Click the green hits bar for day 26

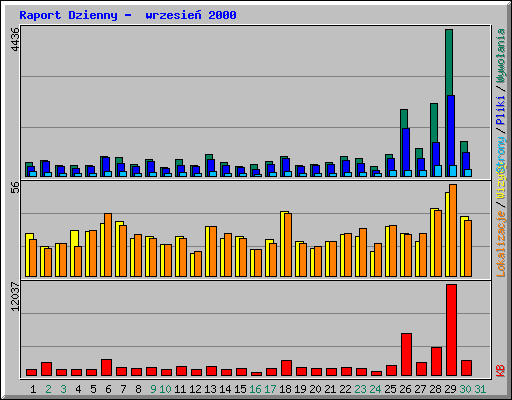(x=404, y=119)
